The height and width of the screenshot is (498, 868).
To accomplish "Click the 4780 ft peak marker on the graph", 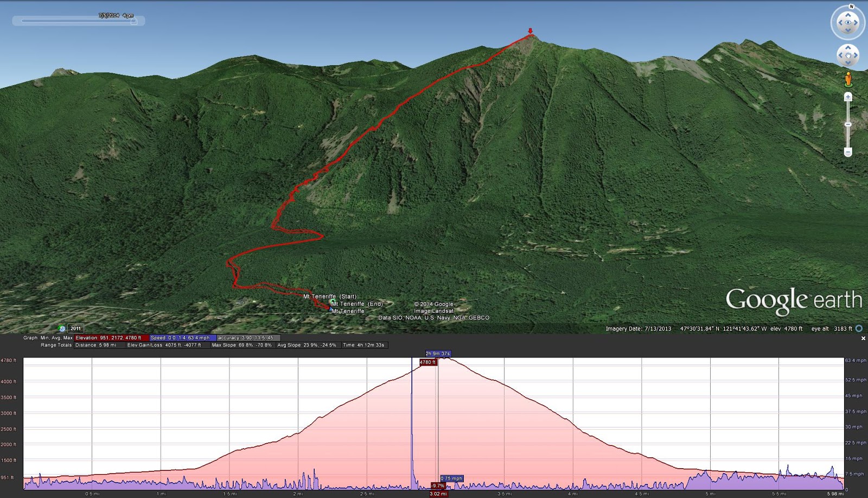I will click(x=428, y=362).
